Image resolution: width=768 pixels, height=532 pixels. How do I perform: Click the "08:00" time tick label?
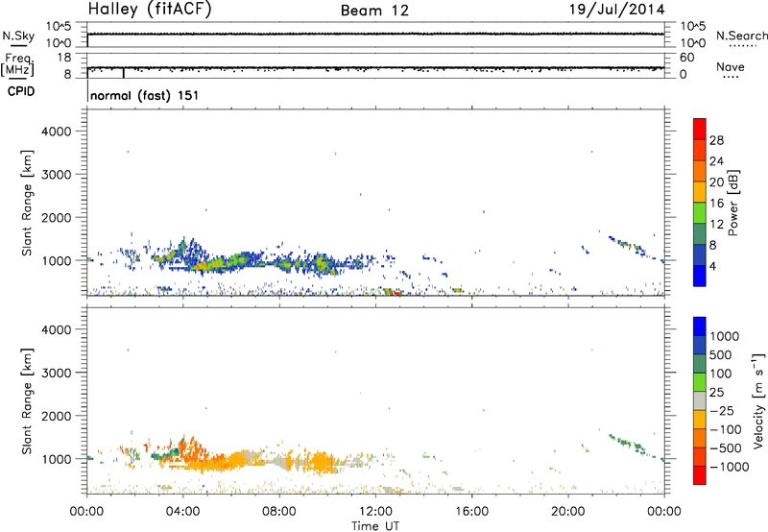coord(279,512)
